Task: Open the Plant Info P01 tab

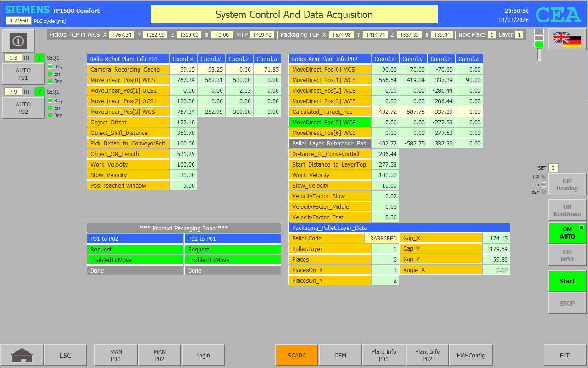Action: pos(383,355)
